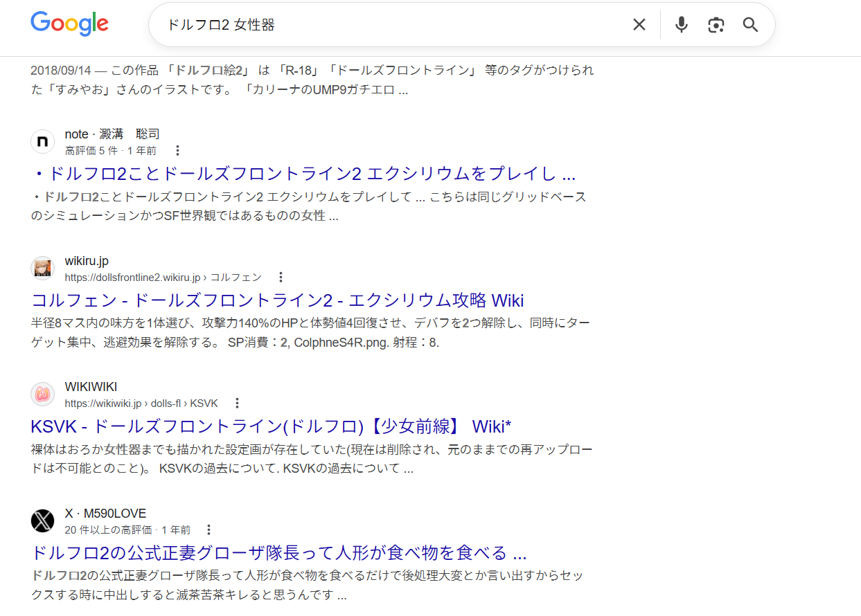Click the WIKIWIKI result favicon
Viewport: 861px width, 616px height.
click(42, 395)
